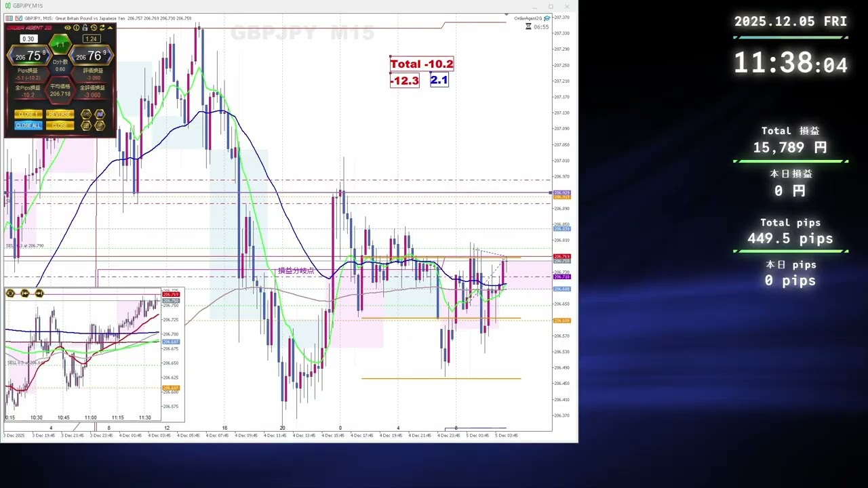This screenshot has width=868, height=488.
Task: Click the trash bin hexagon icon
Action: 100,125
